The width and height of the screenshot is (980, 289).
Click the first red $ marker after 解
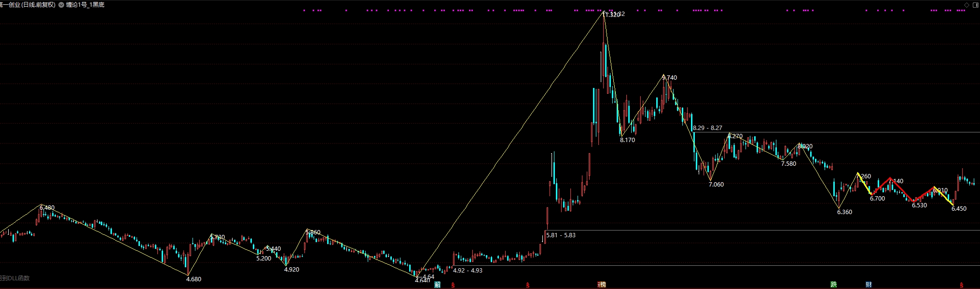click(x=453, y=286)
